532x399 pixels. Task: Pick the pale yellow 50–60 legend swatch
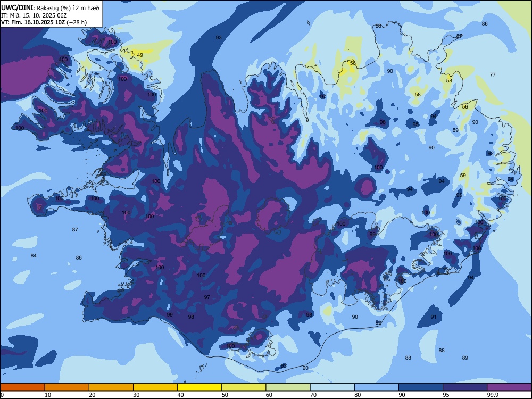[244, 387]
